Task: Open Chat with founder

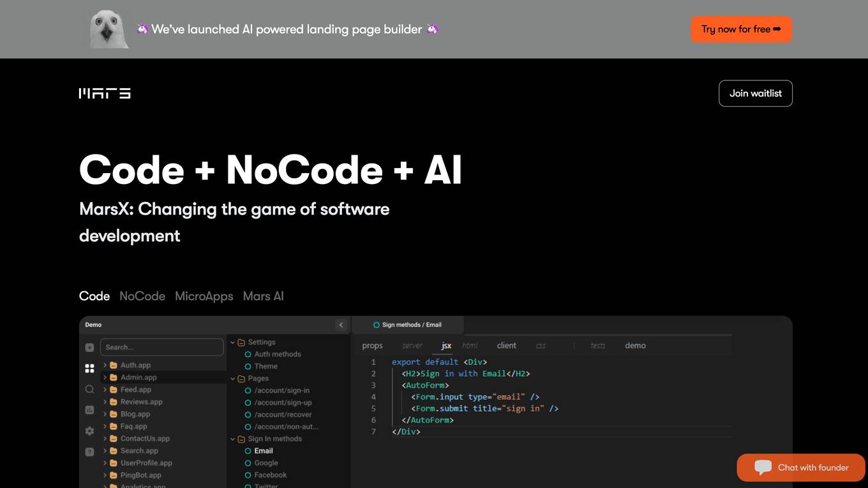Action: point(800,468)
